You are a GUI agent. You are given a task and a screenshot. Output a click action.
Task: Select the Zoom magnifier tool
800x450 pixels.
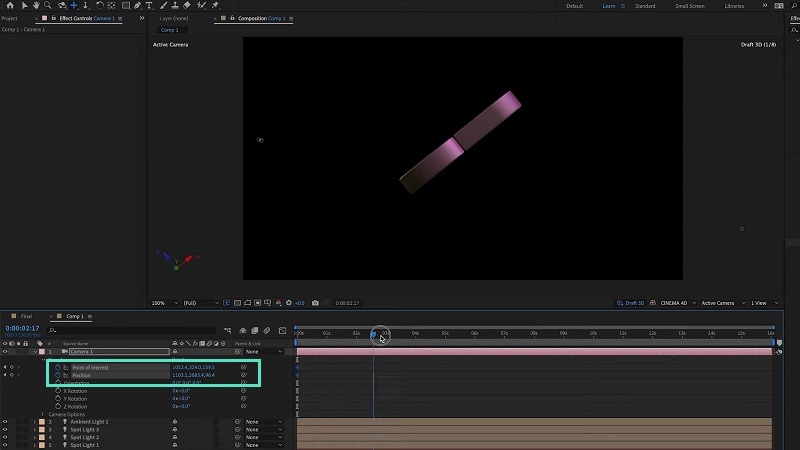[x=47, y=6]
